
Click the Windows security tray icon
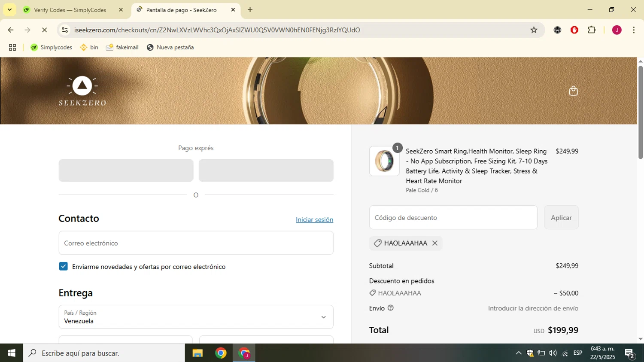pyautogui.click(x=530, y=353)
